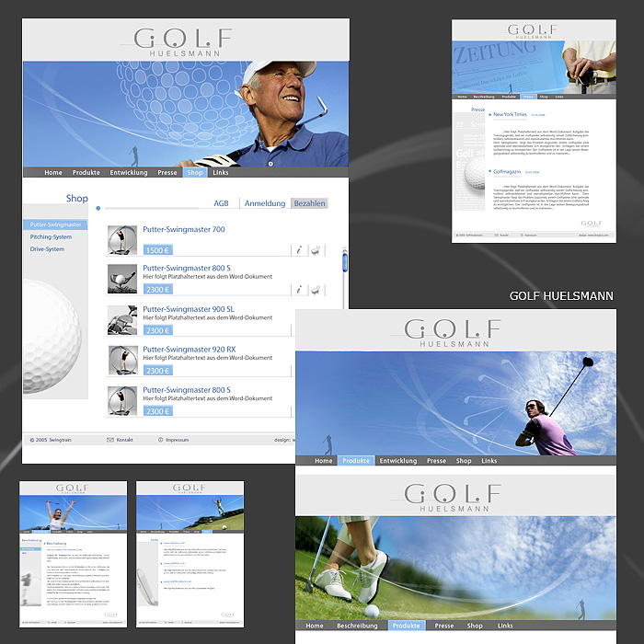The height and width of the screenshot is (644, 644).
Task: Add Putter-Swingmaster 700 to cart via cart icon
Action: tap(316, 250)
